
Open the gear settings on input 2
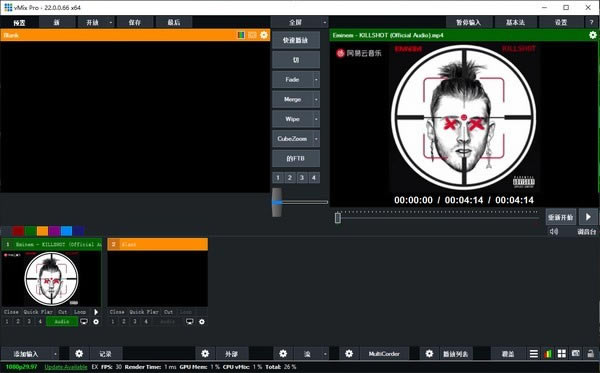(202, 322)
